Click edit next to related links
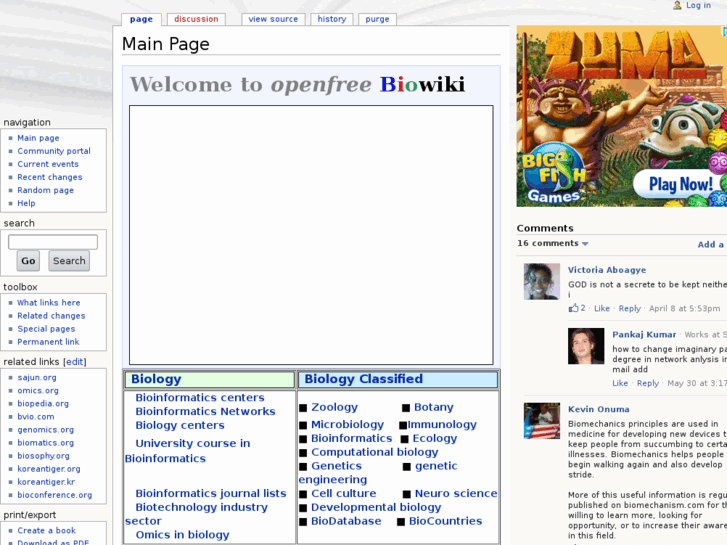 pos(75,362)
